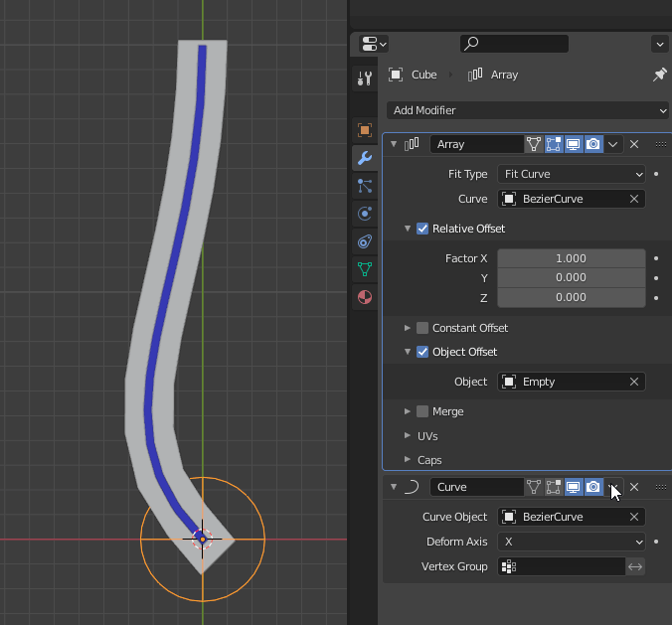Click the Factor Y value slider

tap(572, 278)
